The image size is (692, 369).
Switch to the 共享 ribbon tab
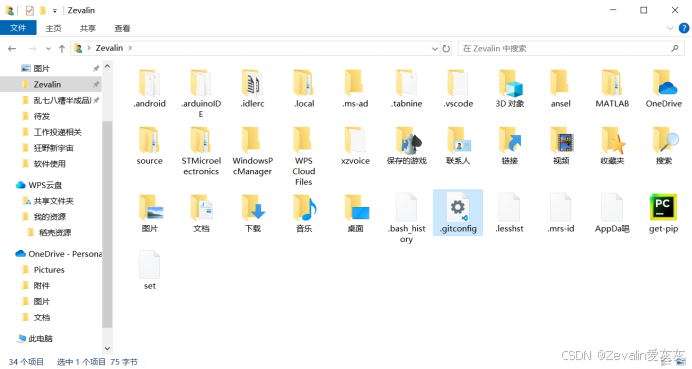click(x=88, y=28)
